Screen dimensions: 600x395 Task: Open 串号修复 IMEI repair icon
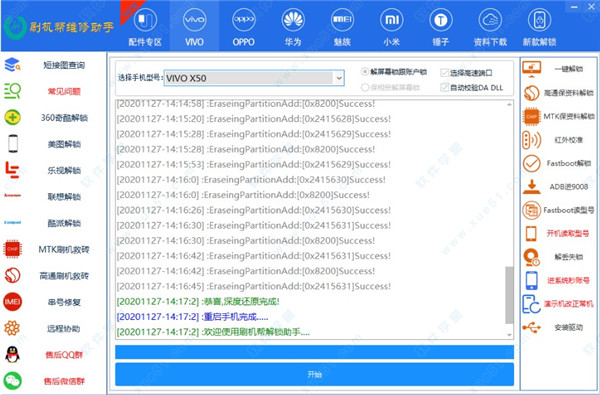(12, 302)
